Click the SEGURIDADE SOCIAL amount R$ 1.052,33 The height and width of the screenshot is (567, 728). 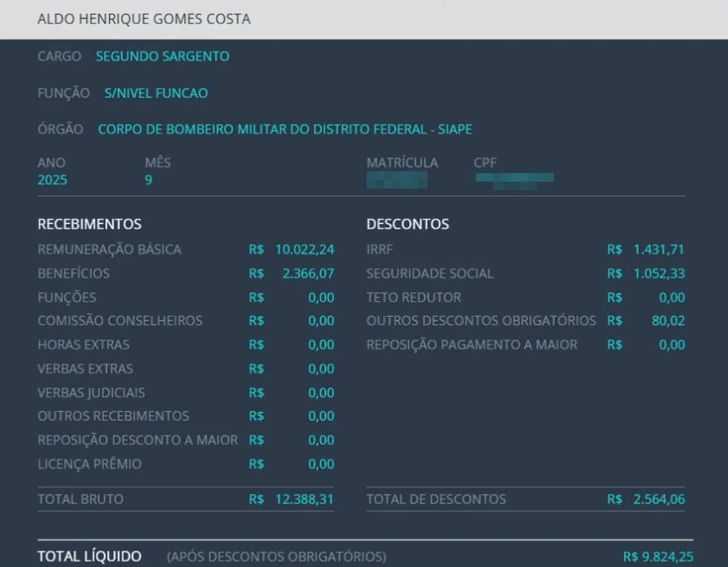point(646,273)
